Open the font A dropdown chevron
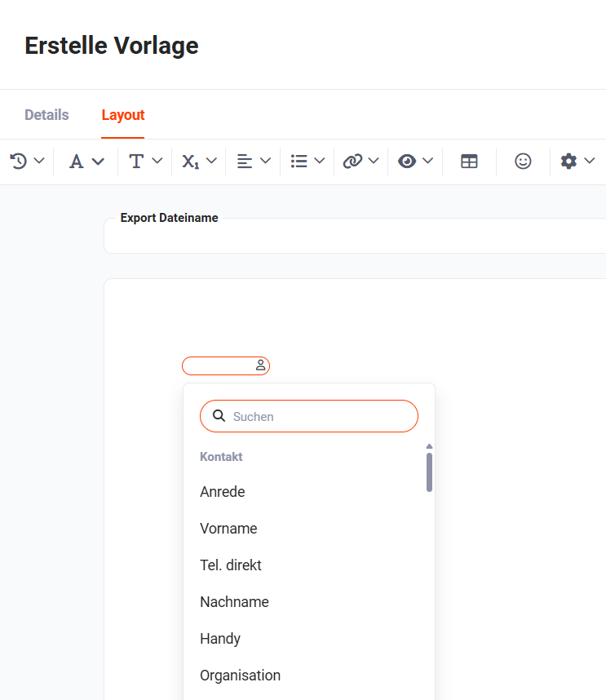 (98, 162)
